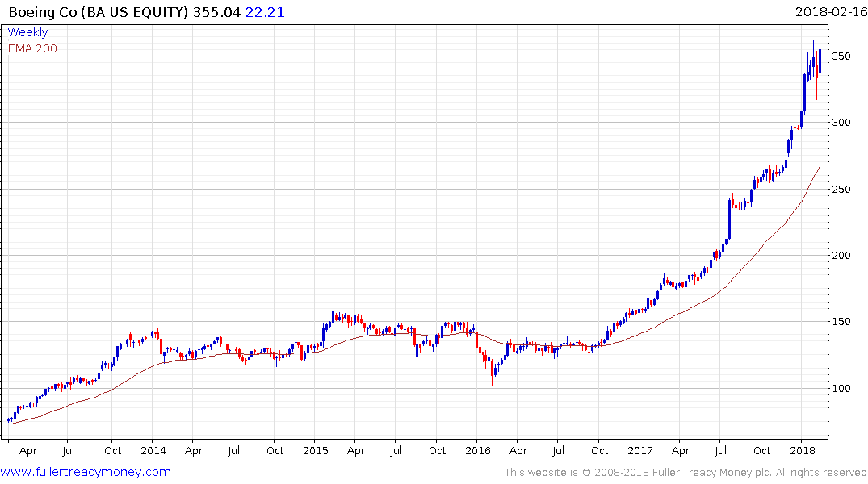Viewport: 868px width, 484px height.
Task: Click the 250 price axis label
Action: tap(841, 190)
